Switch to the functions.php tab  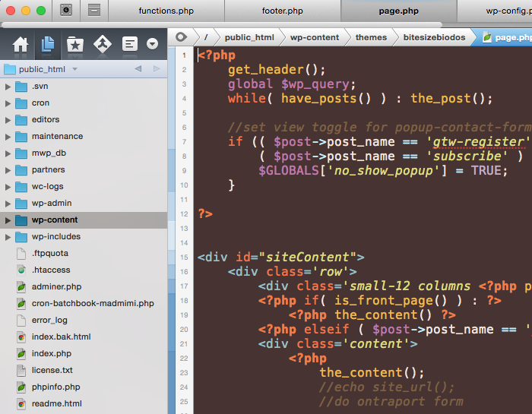point(166,11)
